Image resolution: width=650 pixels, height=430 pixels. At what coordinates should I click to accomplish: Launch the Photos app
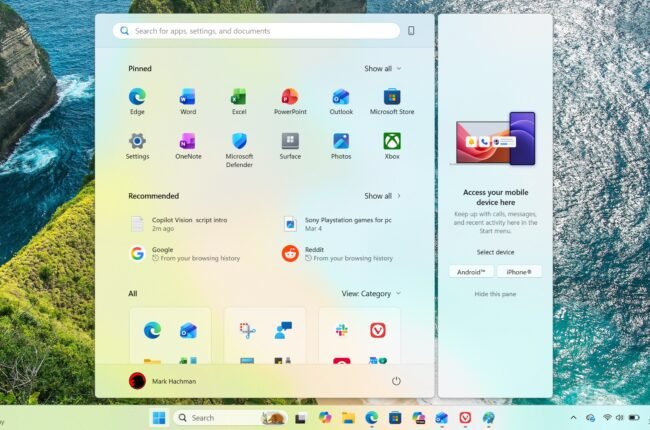tap(341, 142)
